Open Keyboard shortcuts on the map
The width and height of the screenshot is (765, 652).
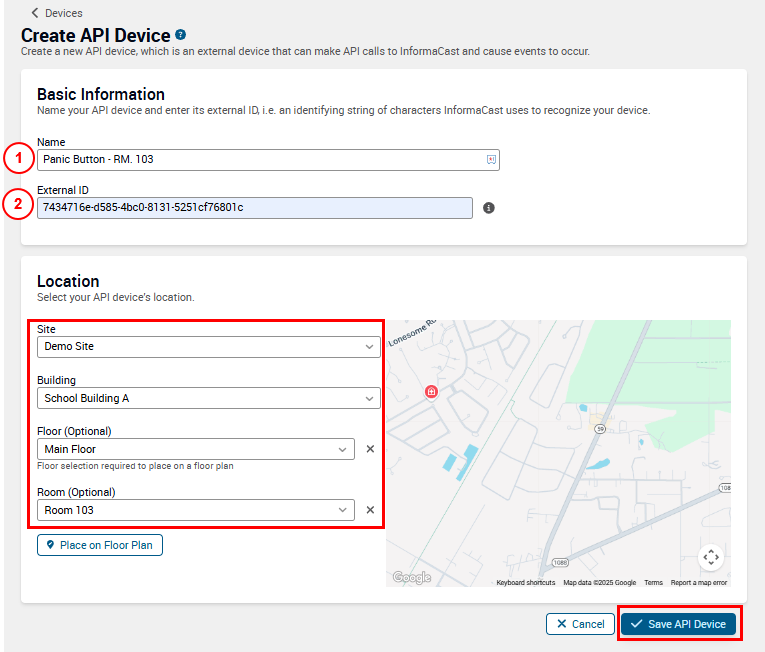pyautogui.click(x=525, y=583)
